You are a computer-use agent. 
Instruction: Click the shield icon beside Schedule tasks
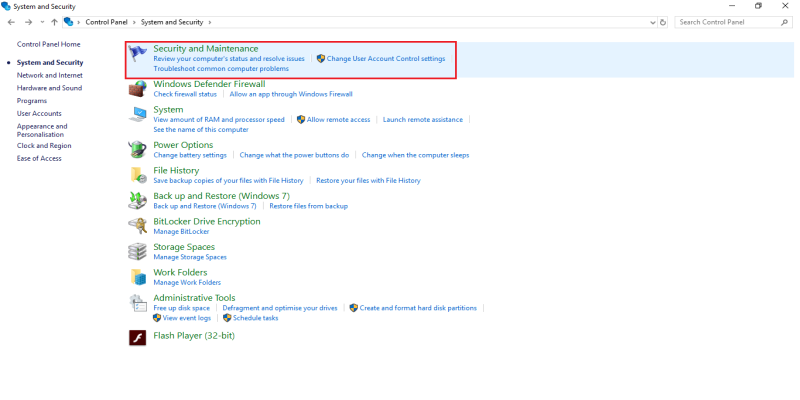pyautogui.click(x=228, y=318)
